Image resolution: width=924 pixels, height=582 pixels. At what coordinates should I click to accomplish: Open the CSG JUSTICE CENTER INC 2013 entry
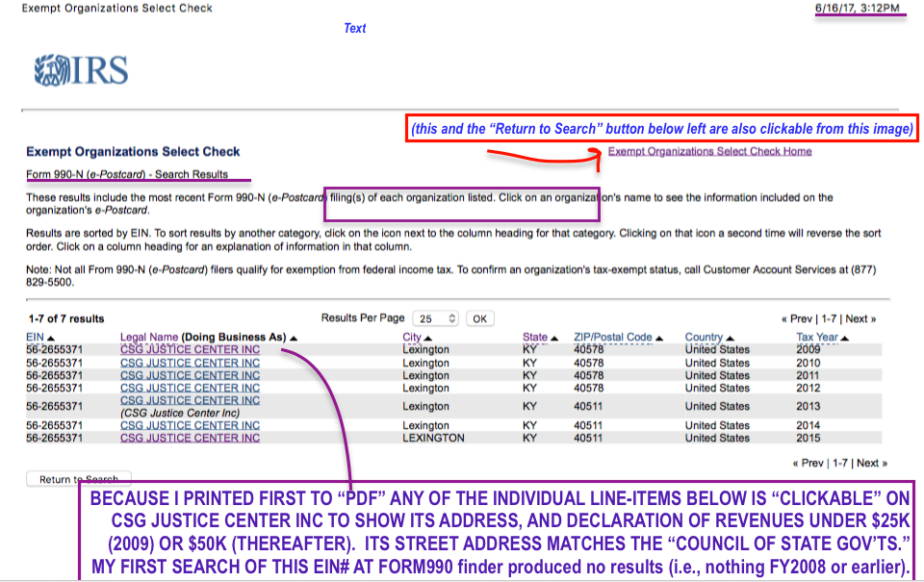point(190,400)
